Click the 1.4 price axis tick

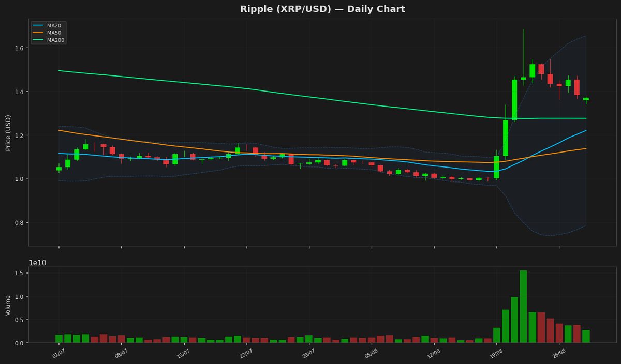pos(19,92)
